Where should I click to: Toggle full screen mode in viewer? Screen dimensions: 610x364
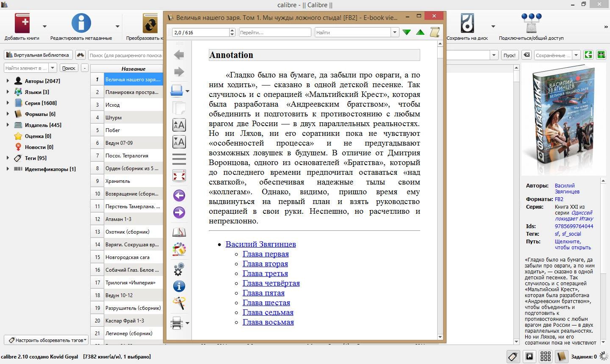pyautogui.click(x=179, y=175)
